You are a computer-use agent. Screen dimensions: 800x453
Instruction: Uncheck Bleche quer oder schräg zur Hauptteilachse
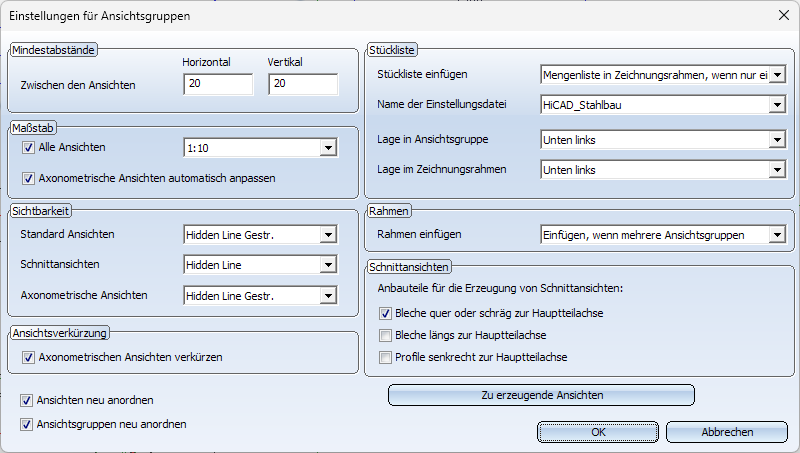pyautogui.click(x=385, y=313)
